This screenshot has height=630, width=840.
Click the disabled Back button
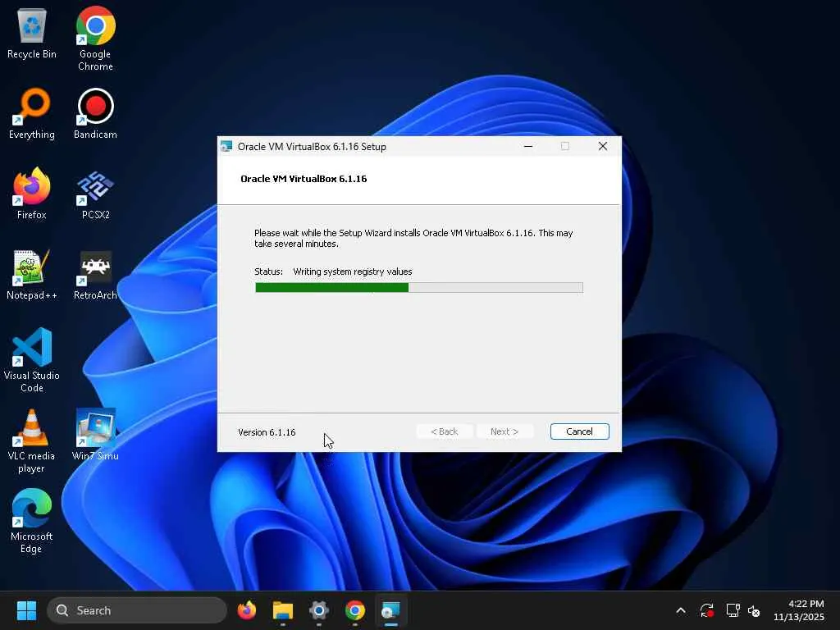click(x=445, y=431)
